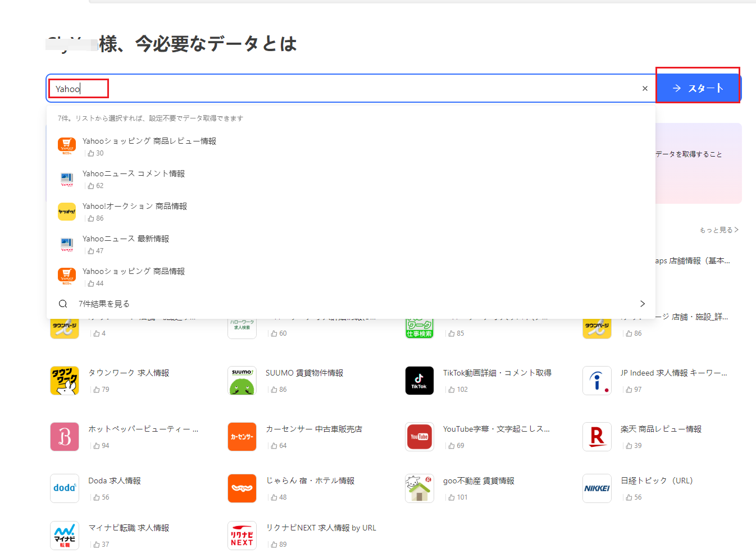This screenshot has width=756, height=558.
Task: Click the Yahooニュース 最新情報 suggestion icon
Action: tap(67, 244)
